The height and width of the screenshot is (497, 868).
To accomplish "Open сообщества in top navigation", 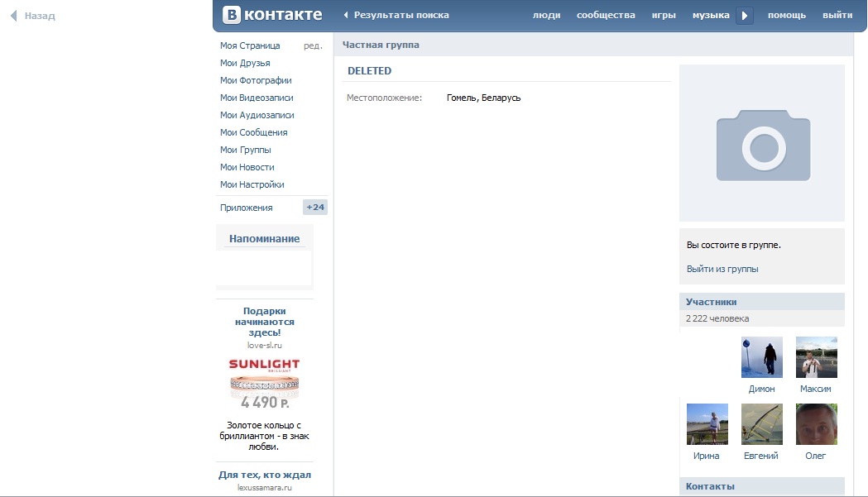I will click(606, 15).
